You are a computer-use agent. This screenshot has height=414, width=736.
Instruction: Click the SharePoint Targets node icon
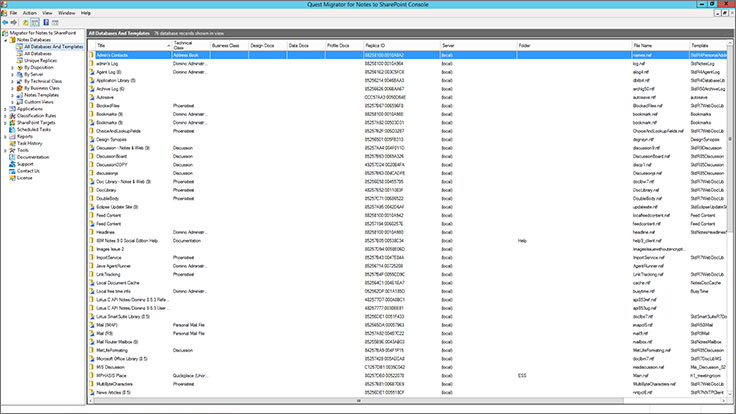(13, 123)
